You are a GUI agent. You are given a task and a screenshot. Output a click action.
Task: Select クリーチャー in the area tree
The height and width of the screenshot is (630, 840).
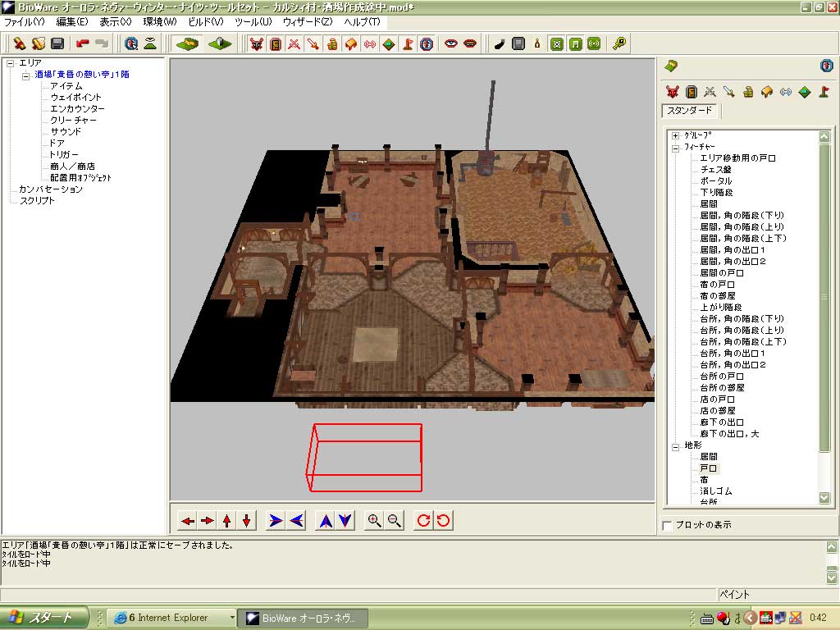point(73,120)
